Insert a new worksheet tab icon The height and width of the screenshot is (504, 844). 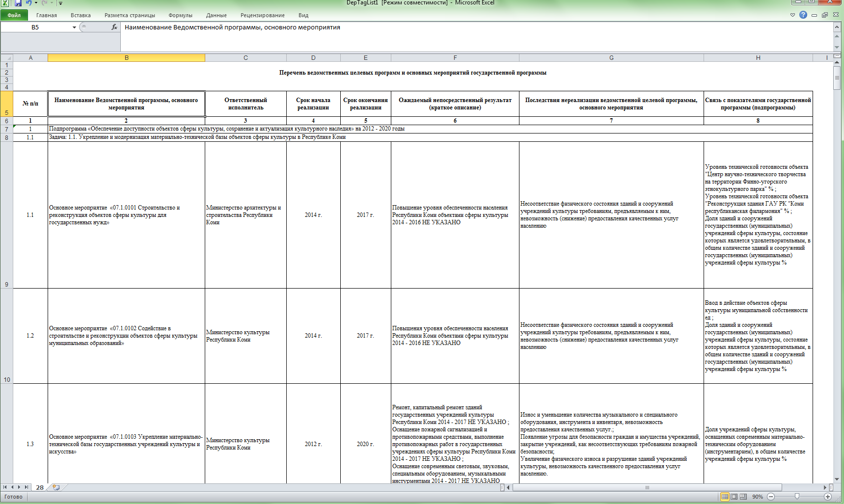(56, 487)
